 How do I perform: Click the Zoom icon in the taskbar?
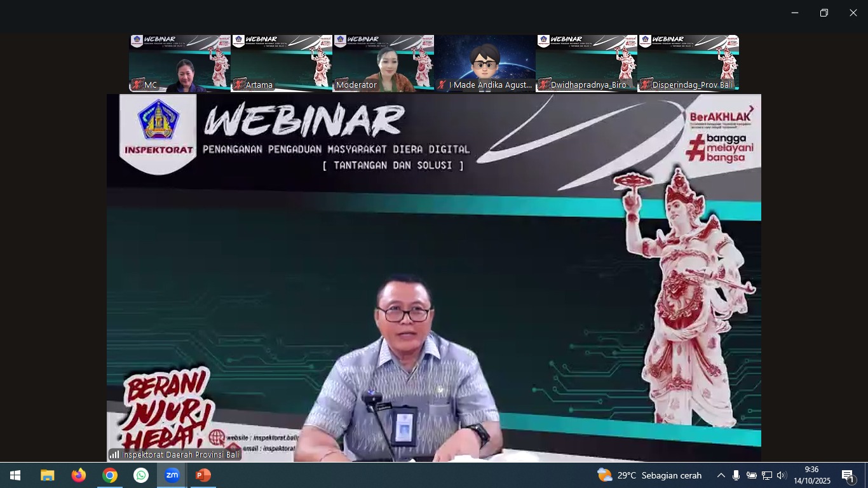172,475
